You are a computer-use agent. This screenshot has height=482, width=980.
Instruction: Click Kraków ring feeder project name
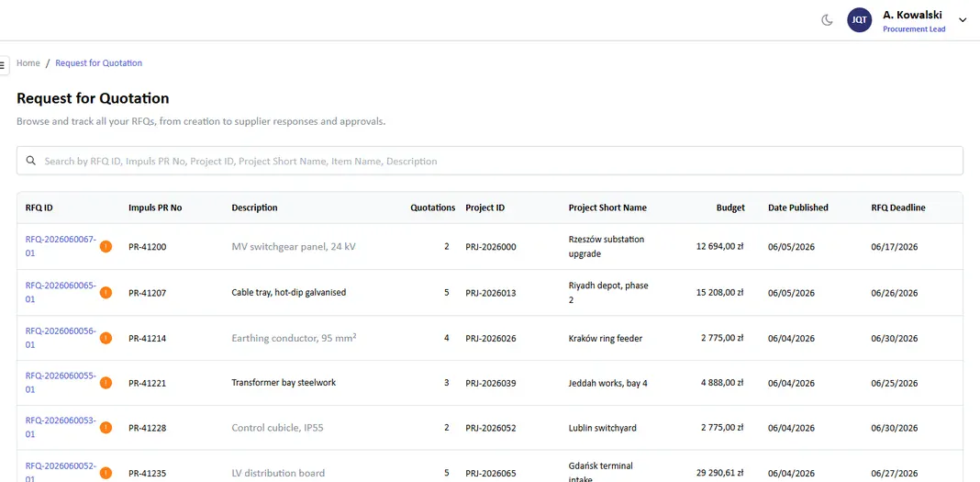[x=606, y=338]
